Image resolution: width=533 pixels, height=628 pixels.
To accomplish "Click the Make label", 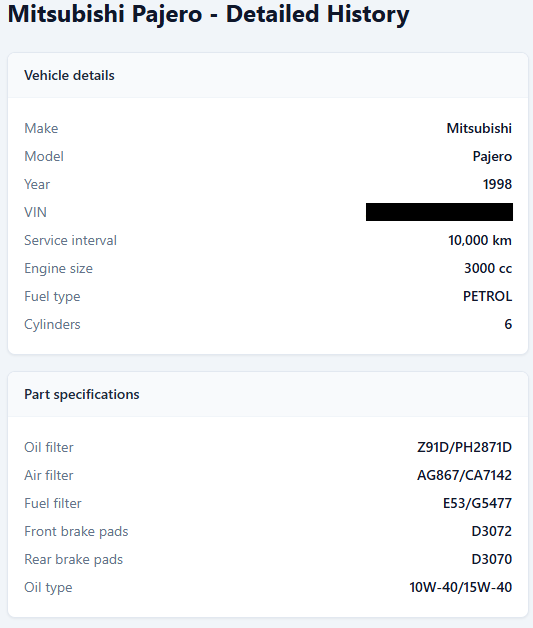I will (x=41, y=128).
